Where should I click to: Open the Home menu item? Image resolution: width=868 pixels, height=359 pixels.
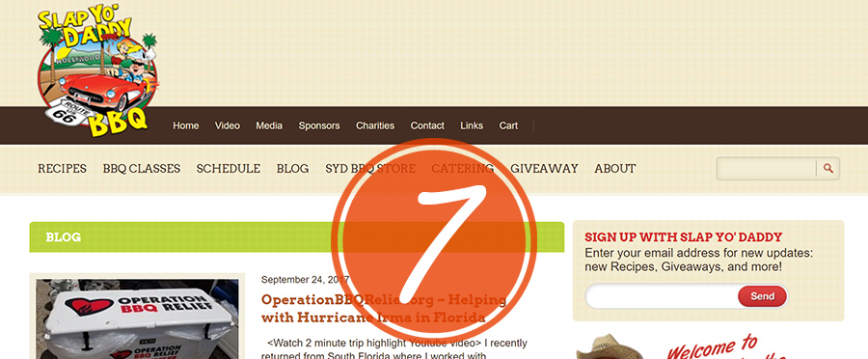(185, 125)
